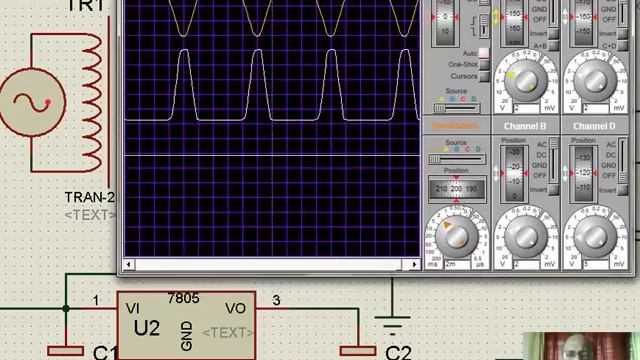Click the yellow-marked voltage knob above Channel B
The image size is (640, 360).
pos(526,81)
